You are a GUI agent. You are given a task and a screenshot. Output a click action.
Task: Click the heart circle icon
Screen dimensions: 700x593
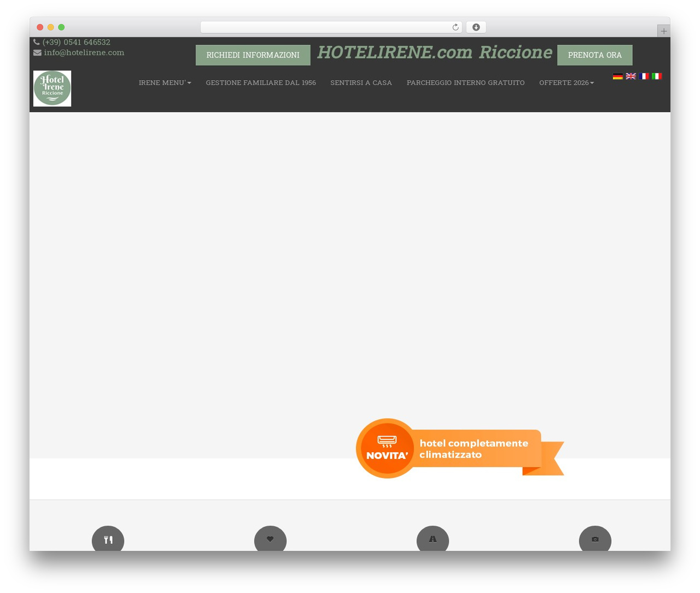point(270,539)
